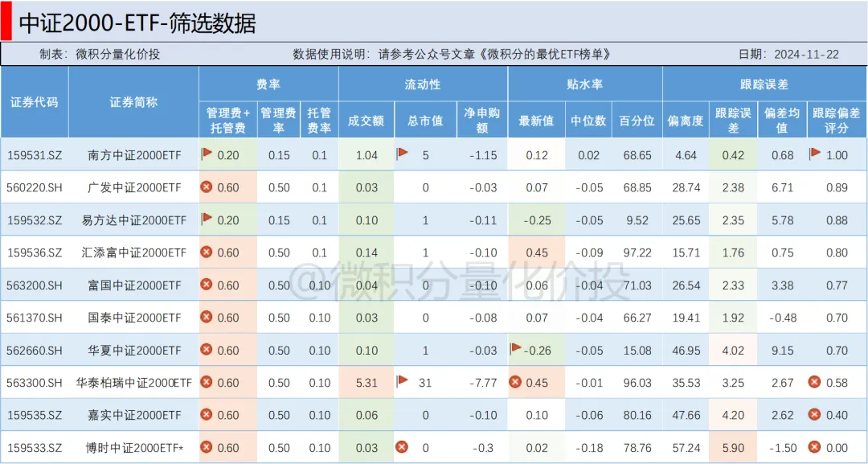Click the flag beside 跟踪偏差评分 1.00

[815, 154]
